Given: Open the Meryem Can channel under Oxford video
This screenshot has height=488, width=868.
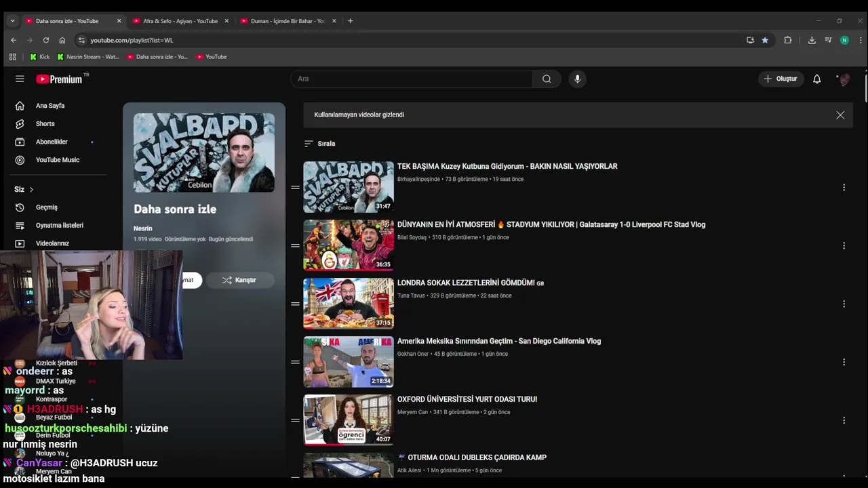Looking at the screenshot, I should [413, 412].
